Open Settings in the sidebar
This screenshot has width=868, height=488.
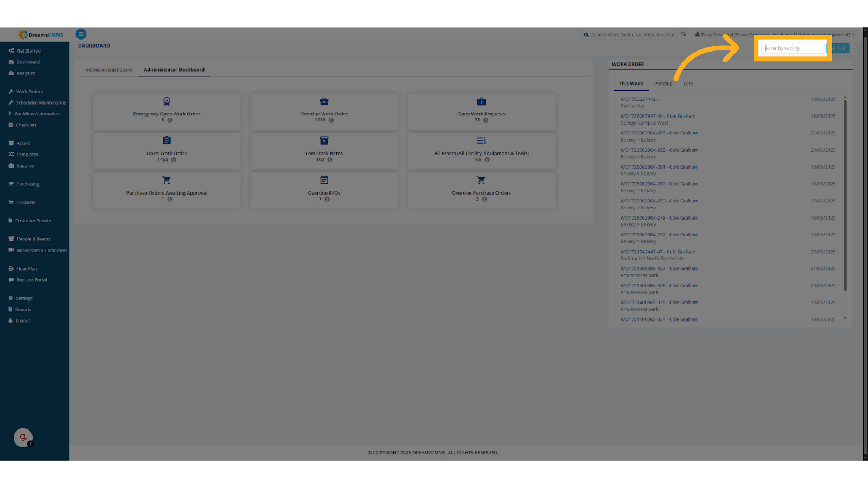[x=24, y=298]
